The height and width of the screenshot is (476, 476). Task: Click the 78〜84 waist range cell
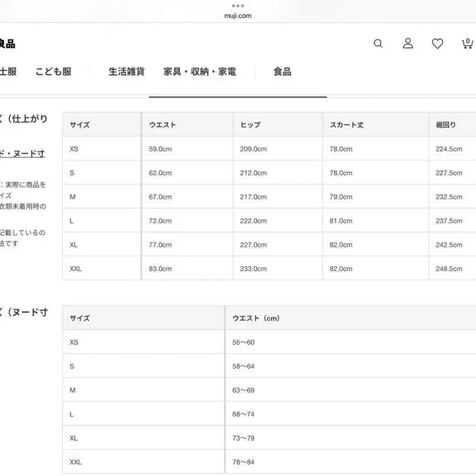click(x=351, y=462)
